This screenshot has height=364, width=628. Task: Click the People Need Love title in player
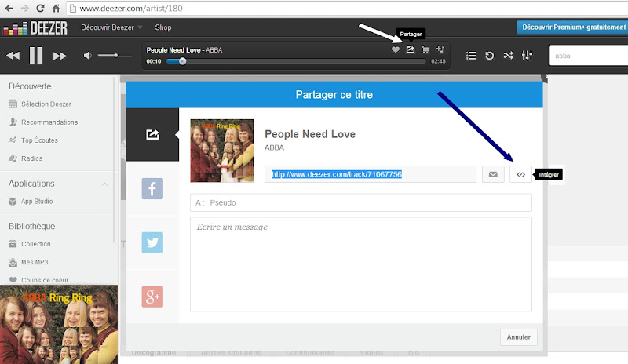tap(173, 50)
